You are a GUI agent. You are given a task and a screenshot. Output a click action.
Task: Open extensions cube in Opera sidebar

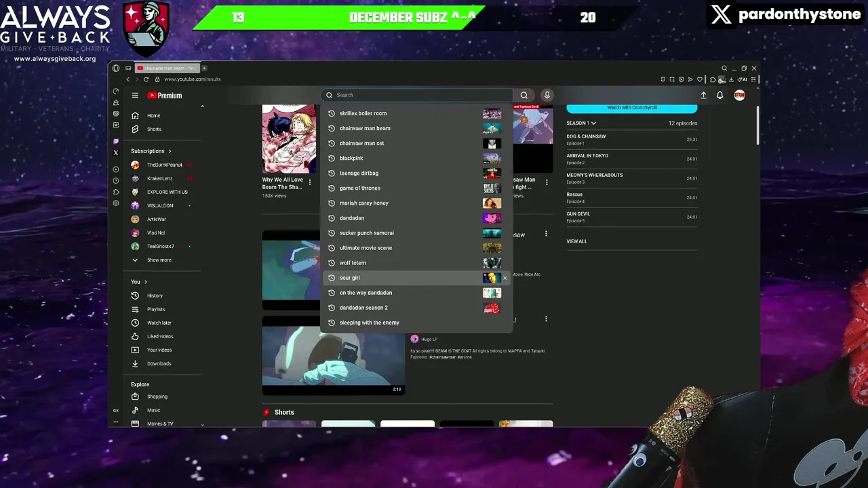coord(116,192)
